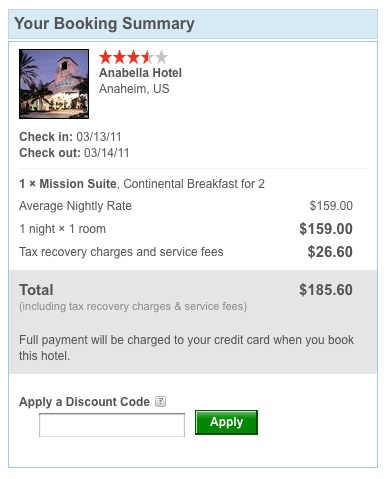Click the Total label
This screenshot has height=479, width=389.
(x=36, y=290)
